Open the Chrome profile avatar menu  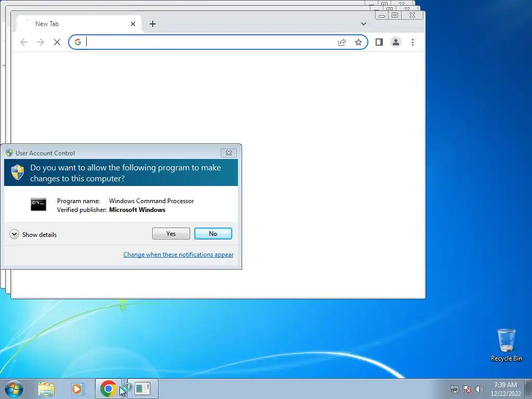coord(395,42)
